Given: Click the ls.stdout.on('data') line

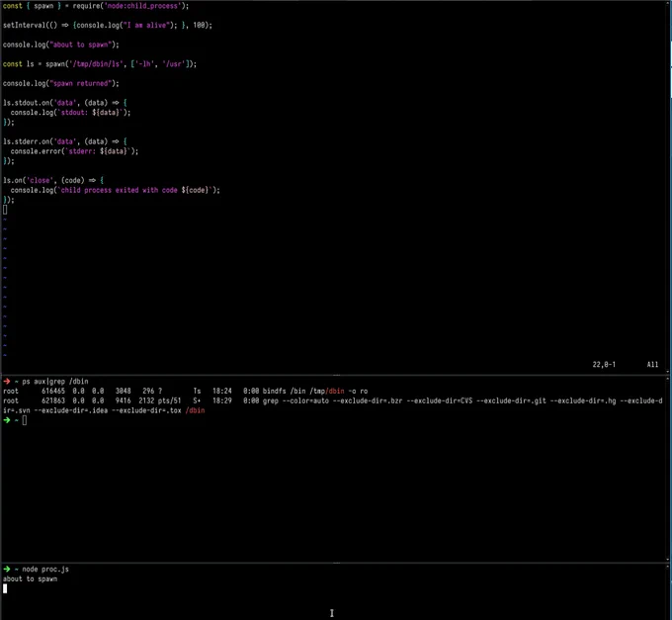Looking at the screenshot, I should pos(64,103).
